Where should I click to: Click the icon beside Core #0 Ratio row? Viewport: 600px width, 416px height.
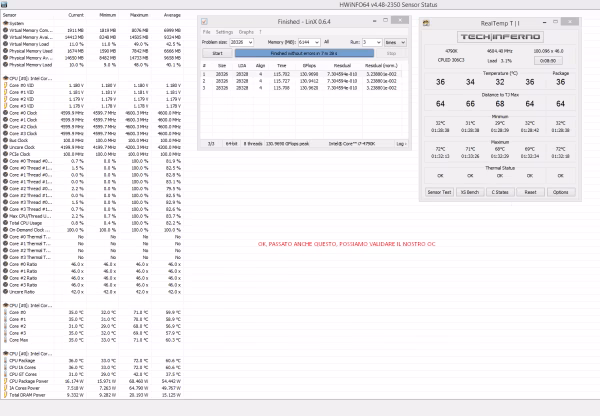point(5,264)
